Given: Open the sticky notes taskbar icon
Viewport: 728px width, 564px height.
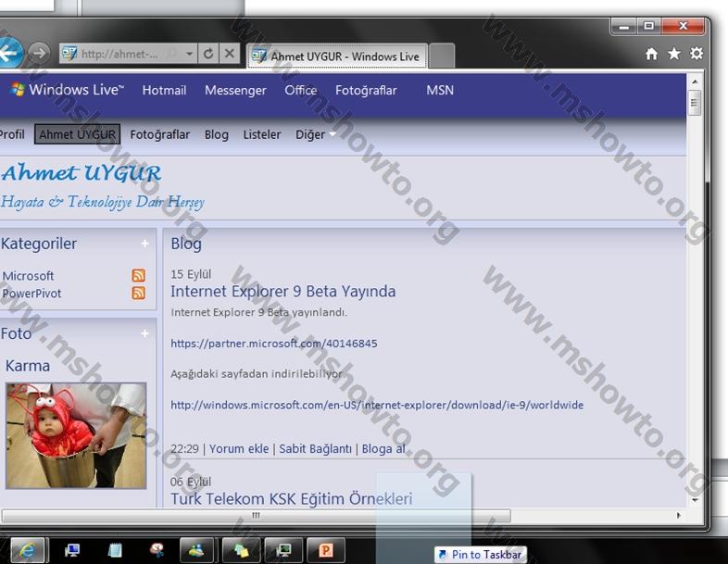Looking at the screenshot, I should click(240, 550).
